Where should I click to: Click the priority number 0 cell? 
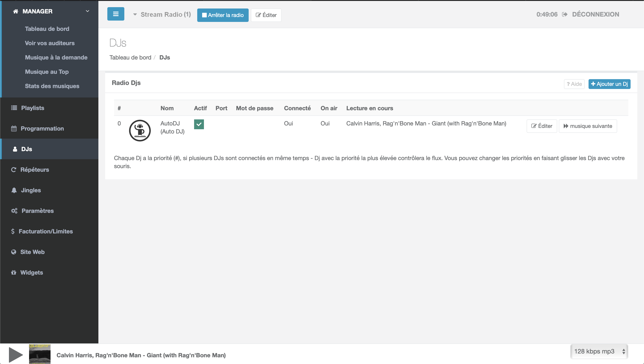(119, 123)
